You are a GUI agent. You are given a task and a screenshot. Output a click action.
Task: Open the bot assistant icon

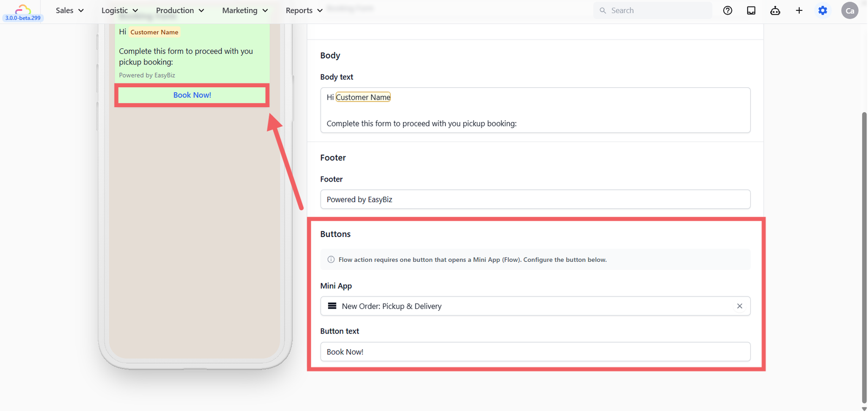pyautogui.click(x=775, y=10)
